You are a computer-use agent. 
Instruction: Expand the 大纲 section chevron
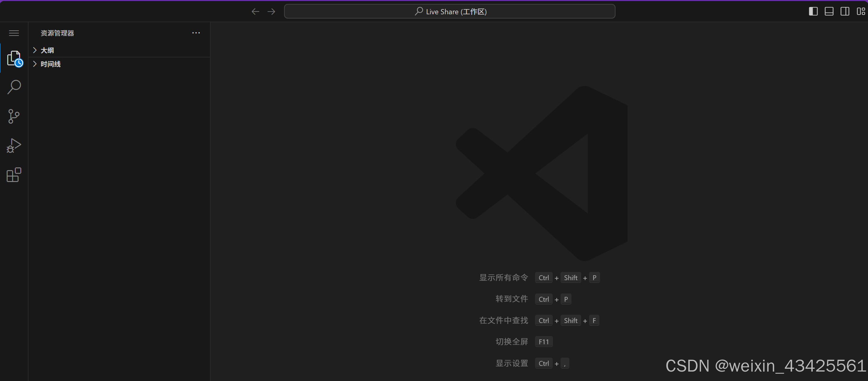pyautogui.click(x=35, y=50)
